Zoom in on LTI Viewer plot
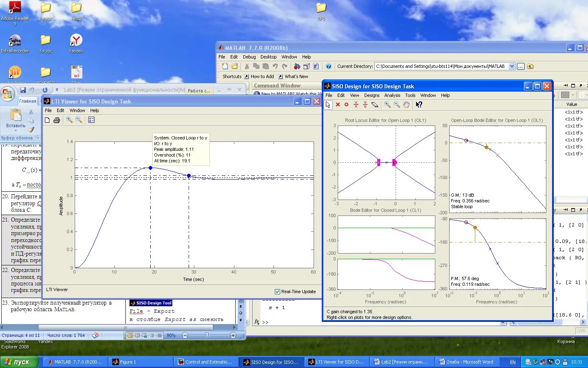This screenshot has height=368, width=588. tap(69, 120)
